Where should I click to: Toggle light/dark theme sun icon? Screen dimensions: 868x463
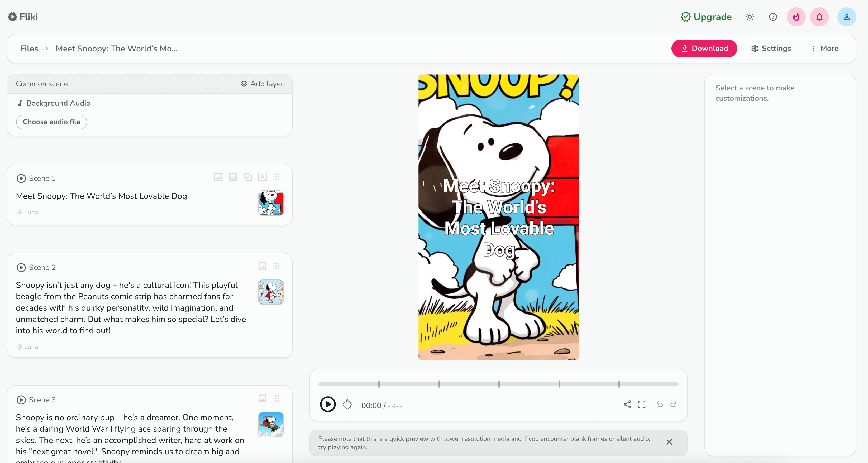(750, 17)
